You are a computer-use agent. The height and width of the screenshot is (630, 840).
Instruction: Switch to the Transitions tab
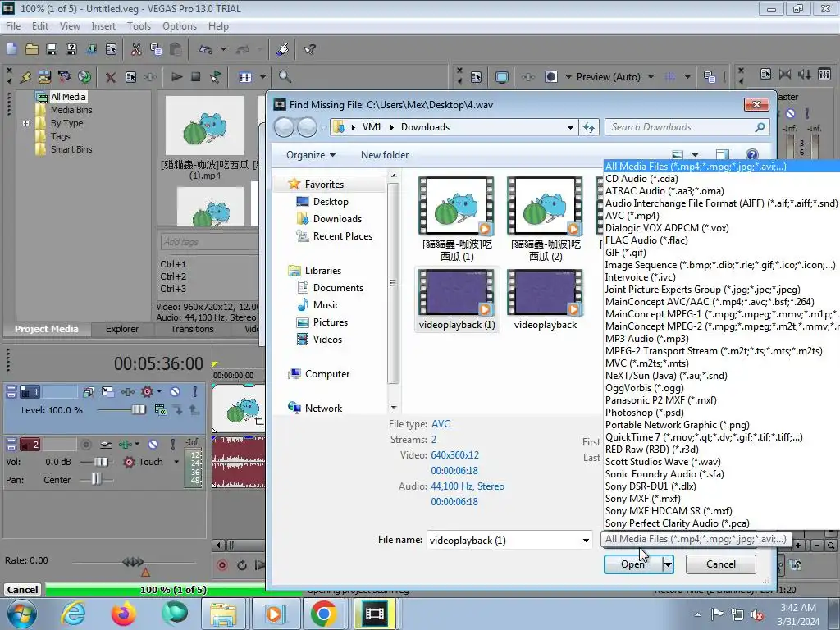(x=192, y=329)
